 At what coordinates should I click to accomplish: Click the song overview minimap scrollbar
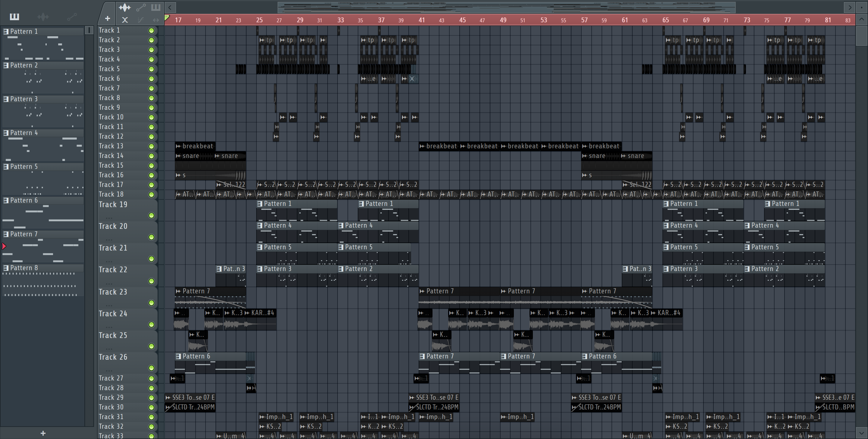tap(506, 7)
